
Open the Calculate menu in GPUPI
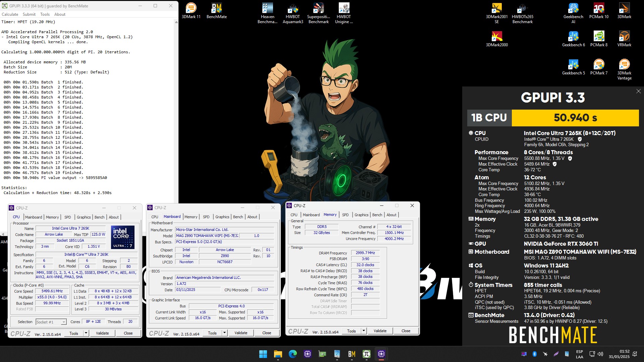pos(10,14)
